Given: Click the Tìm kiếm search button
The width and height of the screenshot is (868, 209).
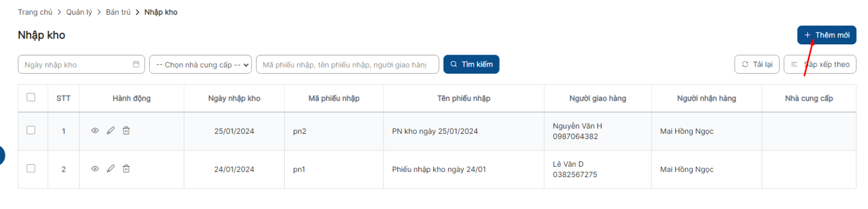Looking at the screenshot, I should (471, 64).
